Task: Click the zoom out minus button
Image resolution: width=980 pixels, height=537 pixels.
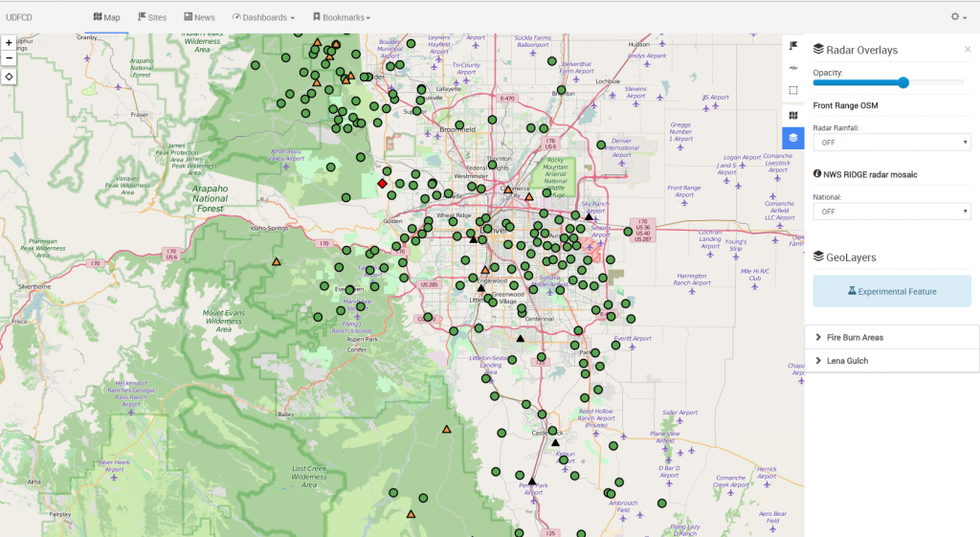Action: click(9, 58)
